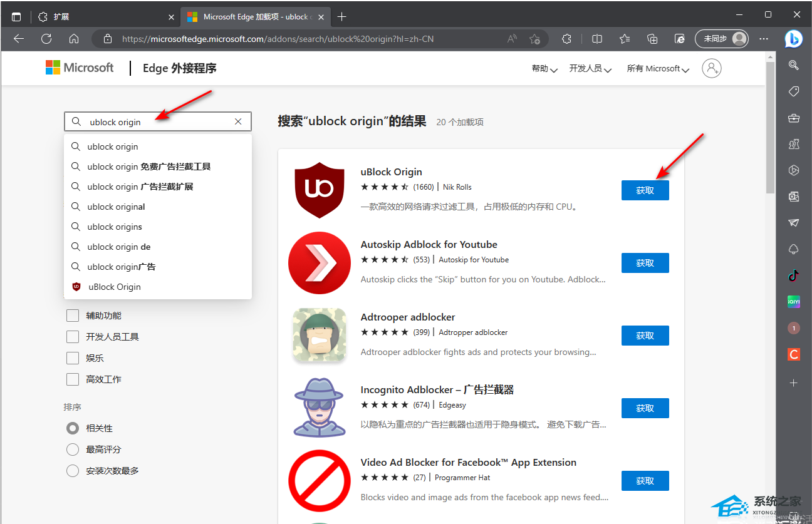The height and width of the screenshot is (524, 812).
Task: Choose the uBlock Origin extension suggestion with shield
Action: 158,287
